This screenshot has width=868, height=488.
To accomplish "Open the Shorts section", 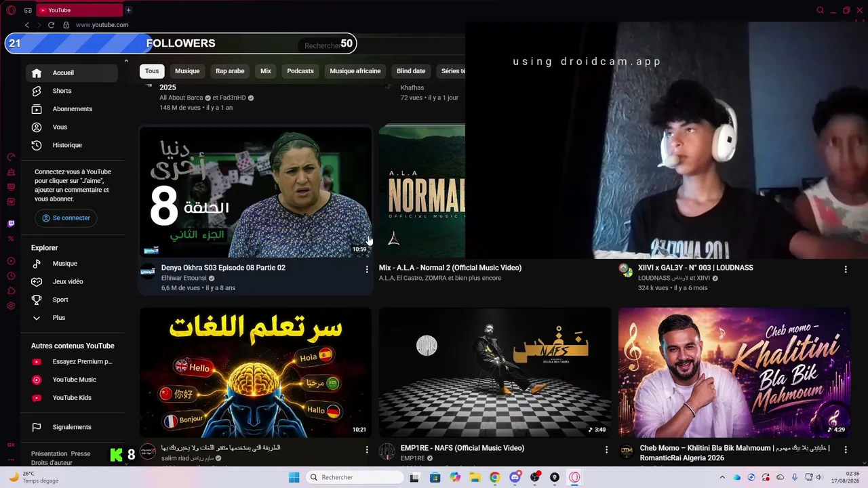I will tap(72, 91).
